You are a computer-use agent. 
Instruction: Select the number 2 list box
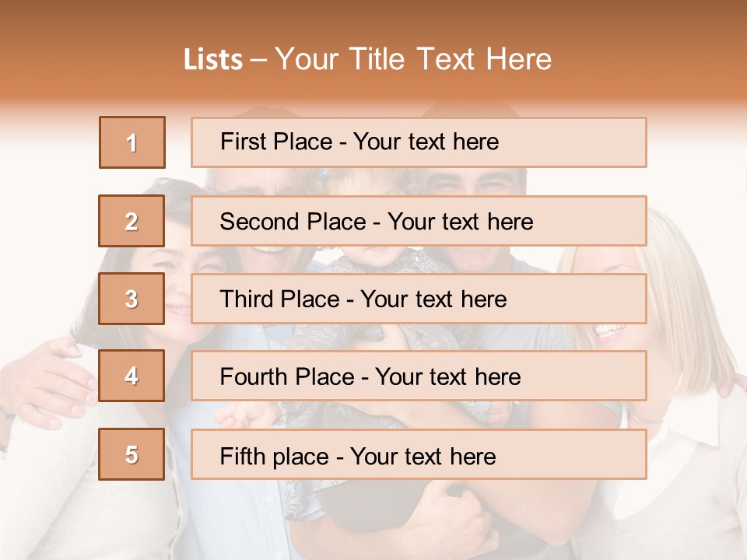coord(132,221)
